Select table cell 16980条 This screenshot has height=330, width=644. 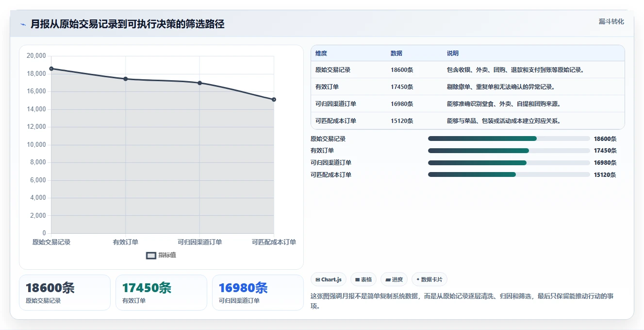402,104
